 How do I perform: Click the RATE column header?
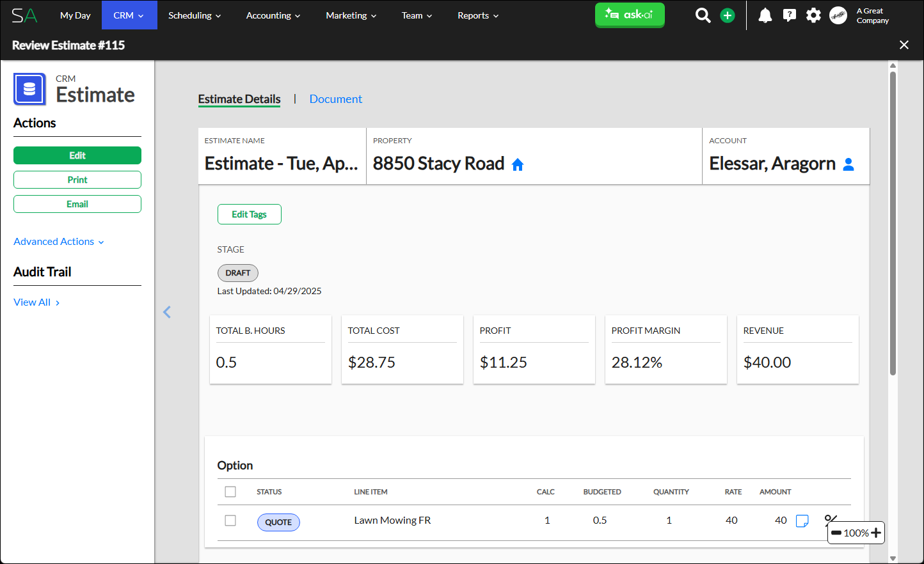tap(733, 492)
